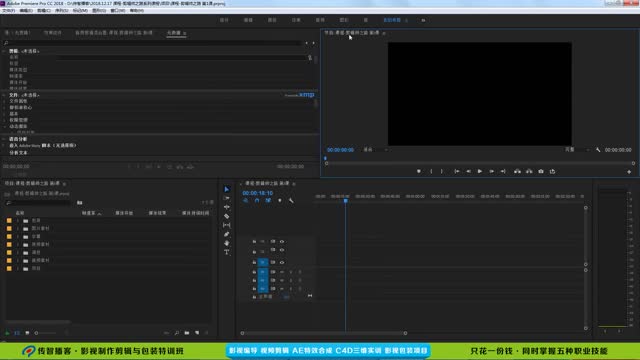Select the Track Select Forward tool
The height and width of the screenshot is (360, 640).
pos(227,198)
